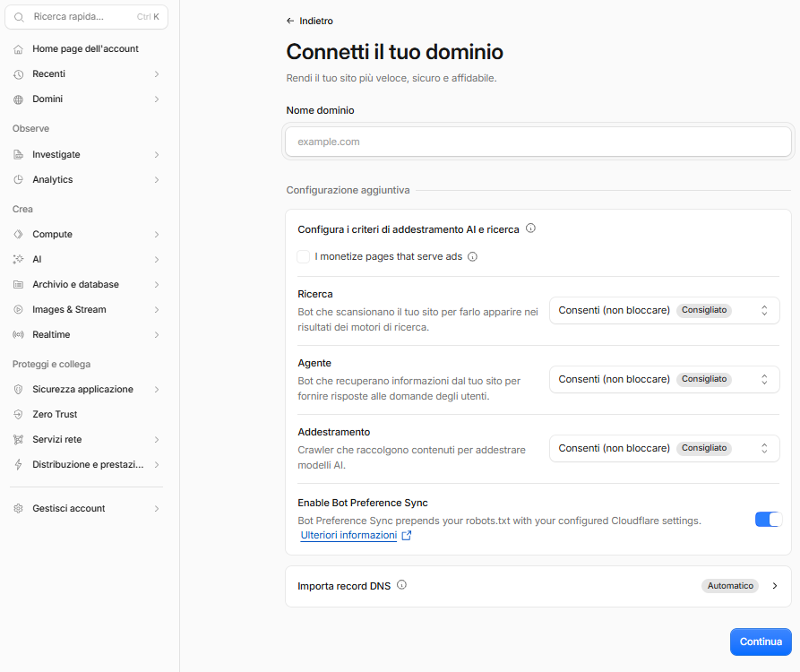Click the Automatico badge in DNS row
800x672 pixels.
[730, 586]
